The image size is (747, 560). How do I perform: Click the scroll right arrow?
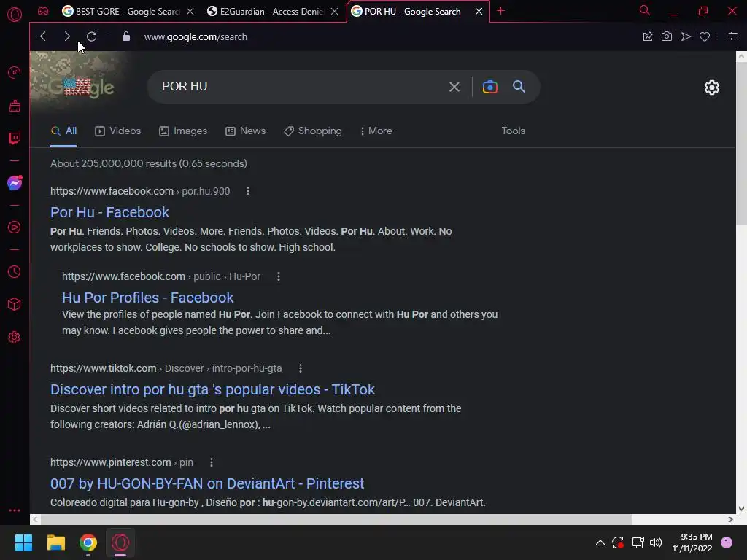(x=730, y=519)
